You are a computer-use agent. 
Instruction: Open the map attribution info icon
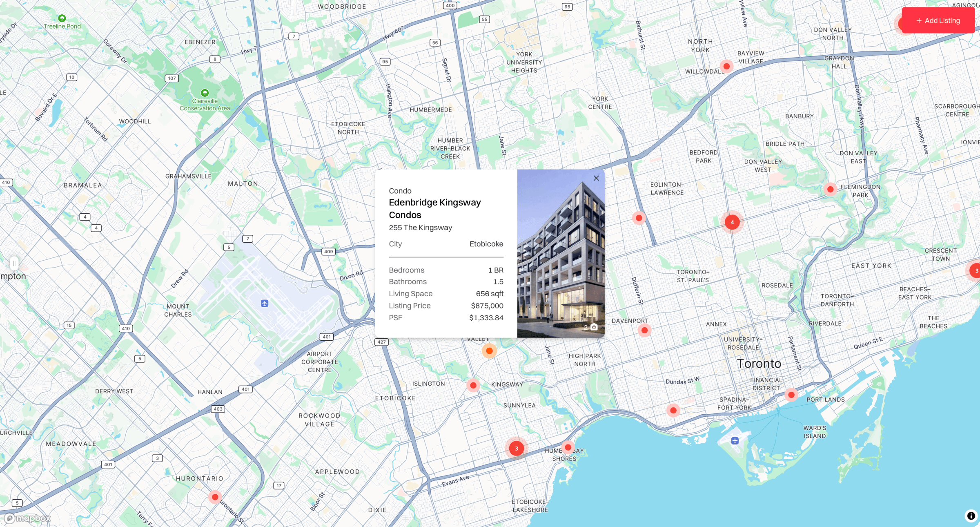point(971,516)
